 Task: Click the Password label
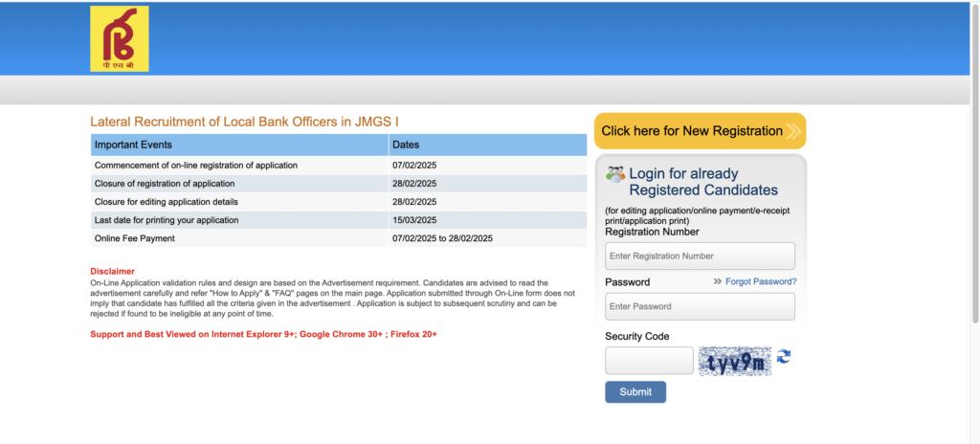coord(628,282)
